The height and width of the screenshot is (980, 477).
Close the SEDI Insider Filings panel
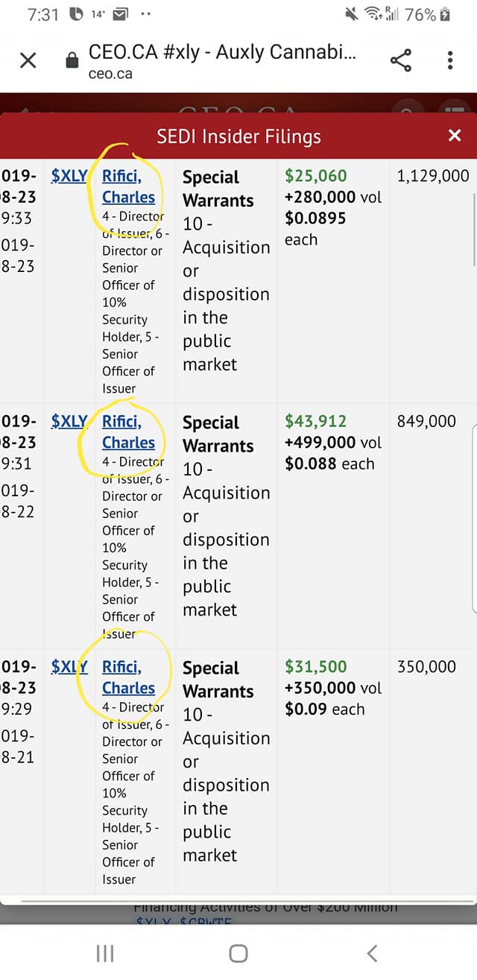pos(455,136)
